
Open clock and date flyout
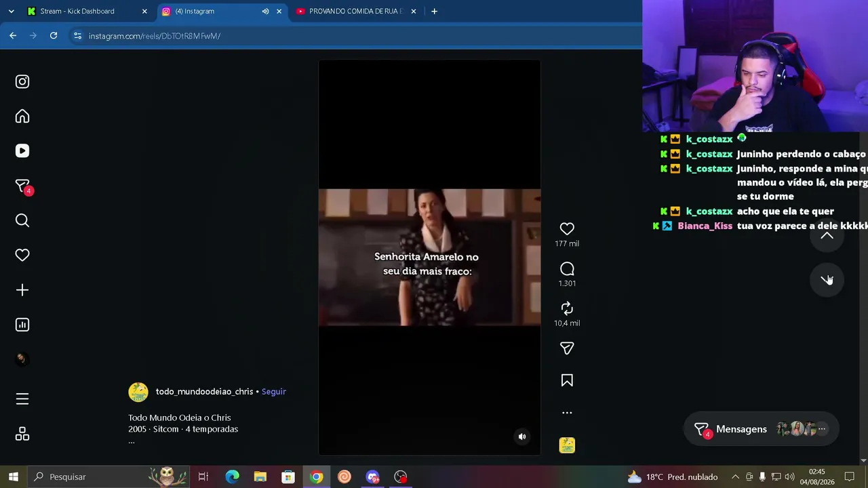(817, 477)
